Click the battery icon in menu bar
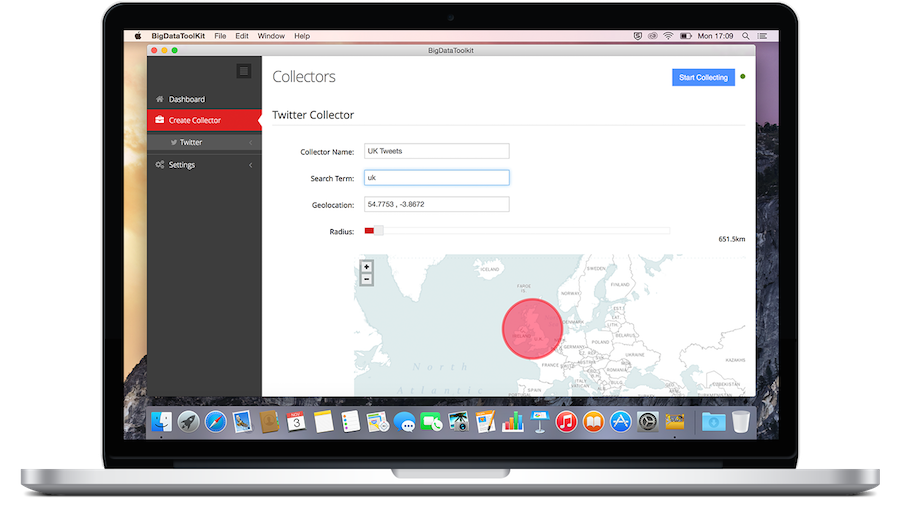 (685, 36)
